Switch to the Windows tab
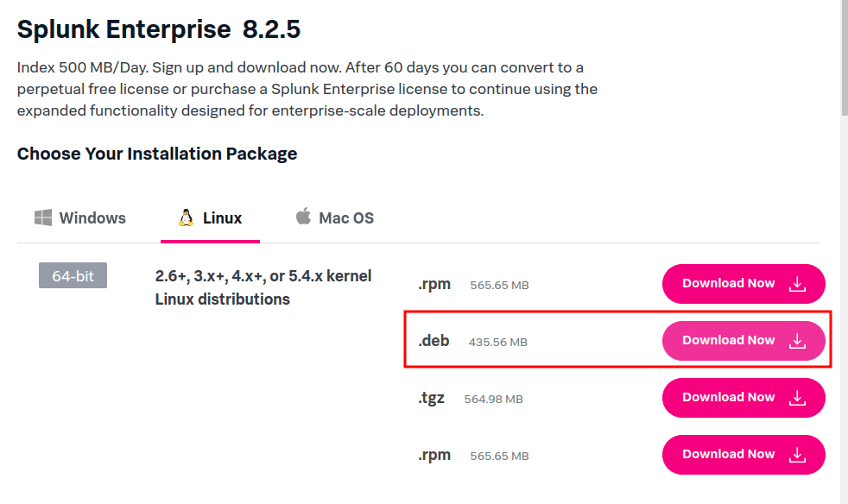 (x=80, y=218)
